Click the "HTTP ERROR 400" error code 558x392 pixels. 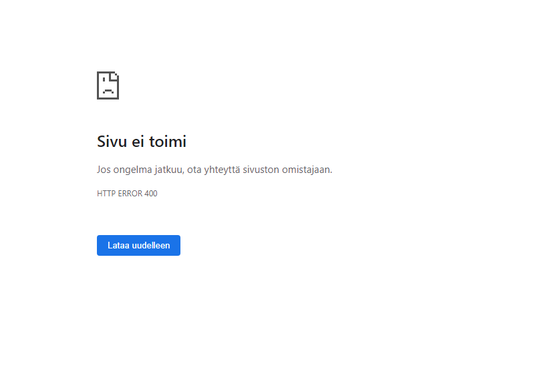127,194
